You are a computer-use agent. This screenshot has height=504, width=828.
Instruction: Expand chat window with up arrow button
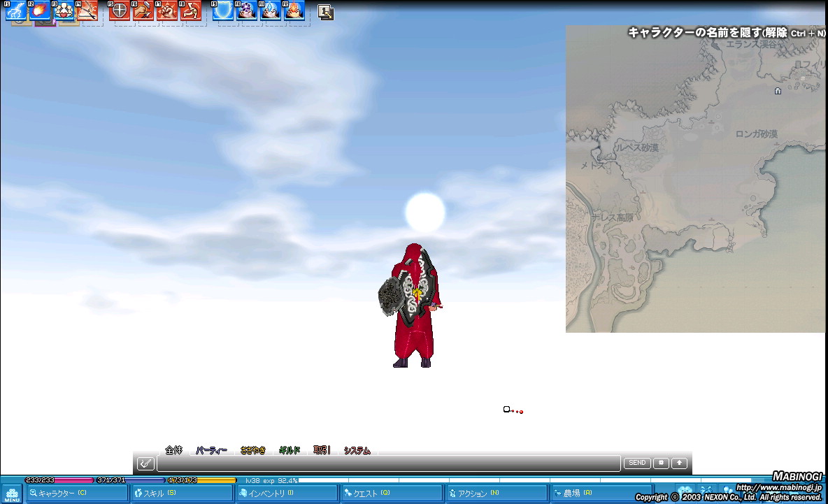(679, 463)
